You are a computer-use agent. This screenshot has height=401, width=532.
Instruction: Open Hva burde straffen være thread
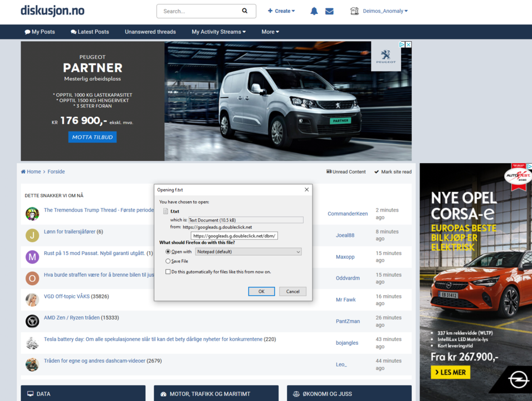(99, 275)
